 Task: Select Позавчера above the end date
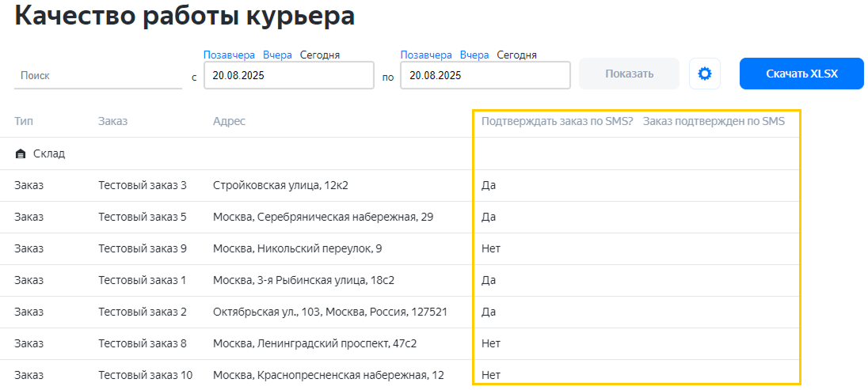(426, 55)
